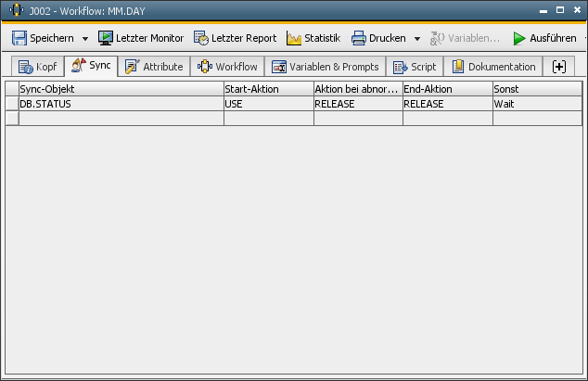Show the Statistik chart
The image size is (588, 381).
(x=313, y=38)
